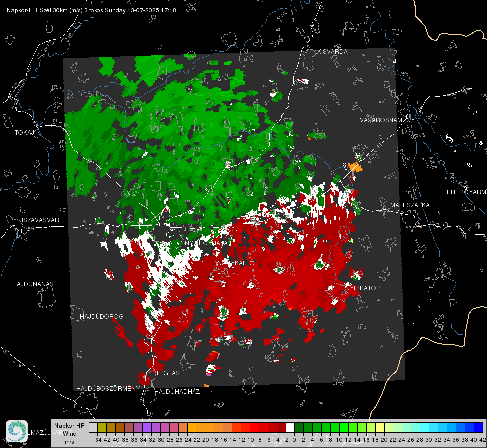
Task: Click the Napkor-HR legend title
Action: click(69, 425)
